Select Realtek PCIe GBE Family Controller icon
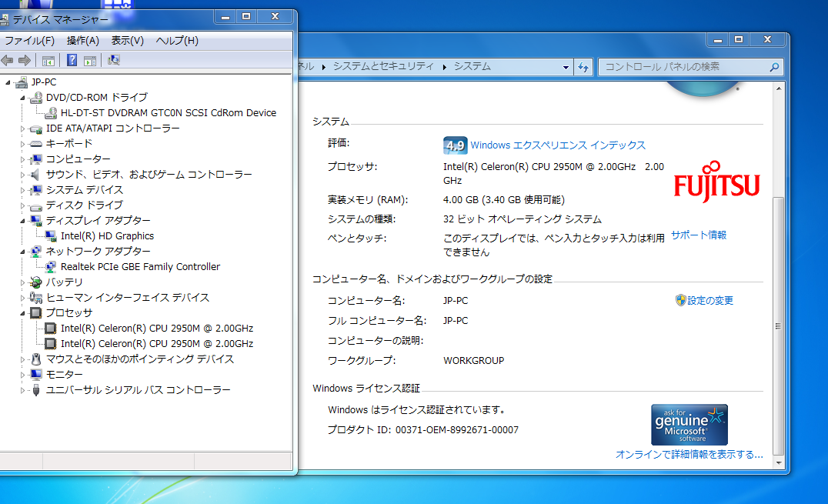 51,266
